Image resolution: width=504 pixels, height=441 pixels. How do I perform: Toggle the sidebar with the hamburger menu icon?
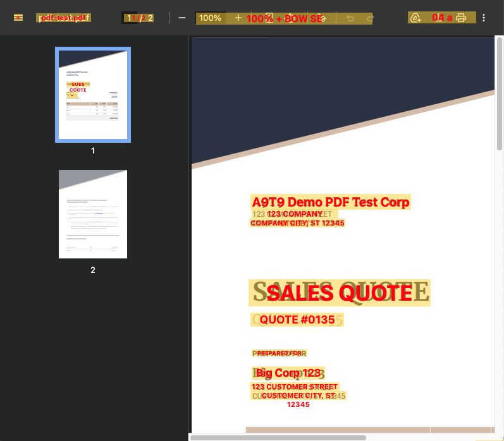[x=18, y=18]
